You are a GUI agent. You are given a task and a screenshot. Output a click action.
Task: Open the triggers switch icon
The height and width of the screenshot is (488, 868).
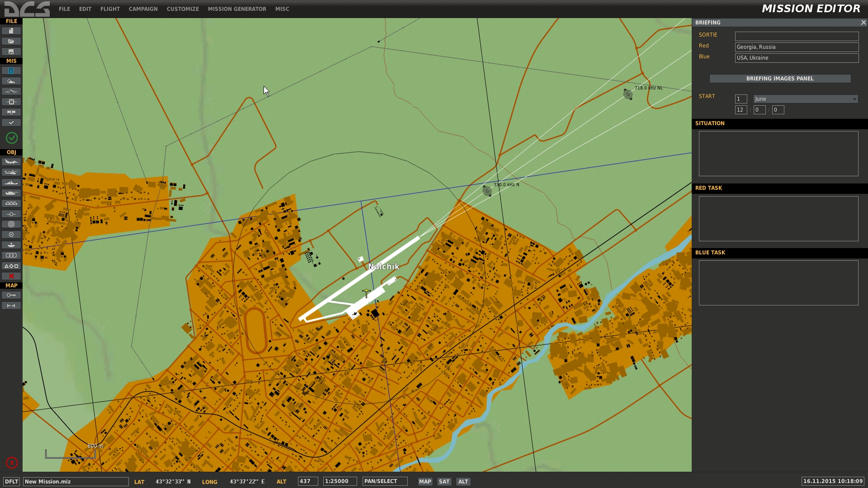click(11, 91)
